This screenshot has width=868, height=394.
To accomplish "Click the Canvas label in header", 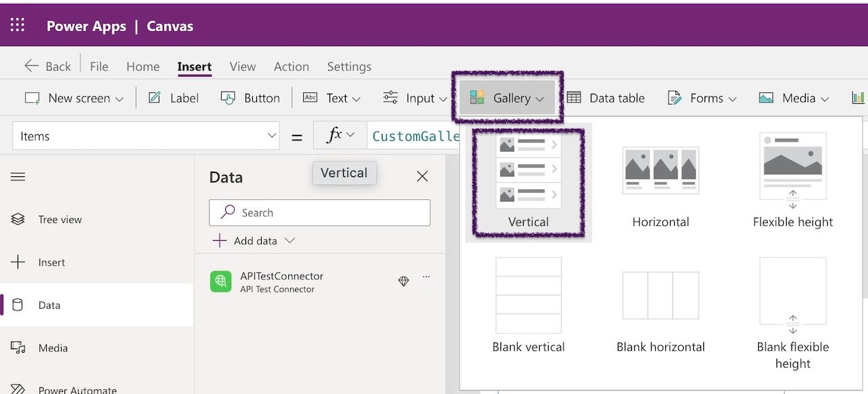I will click(x=170, y=26).
